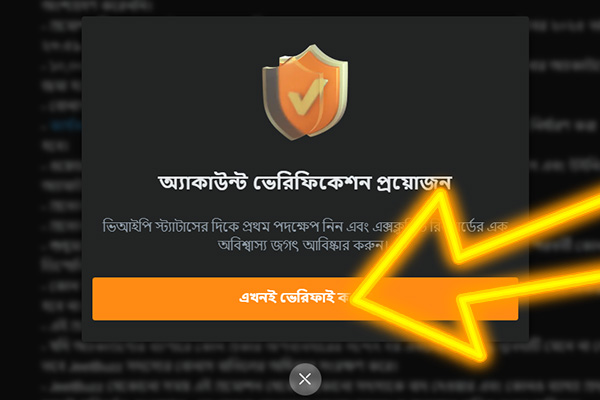Viewport: 600px width, 400px height.
Task: Dismiss the dialog with the round X button
Action: (x=305, y=379)
